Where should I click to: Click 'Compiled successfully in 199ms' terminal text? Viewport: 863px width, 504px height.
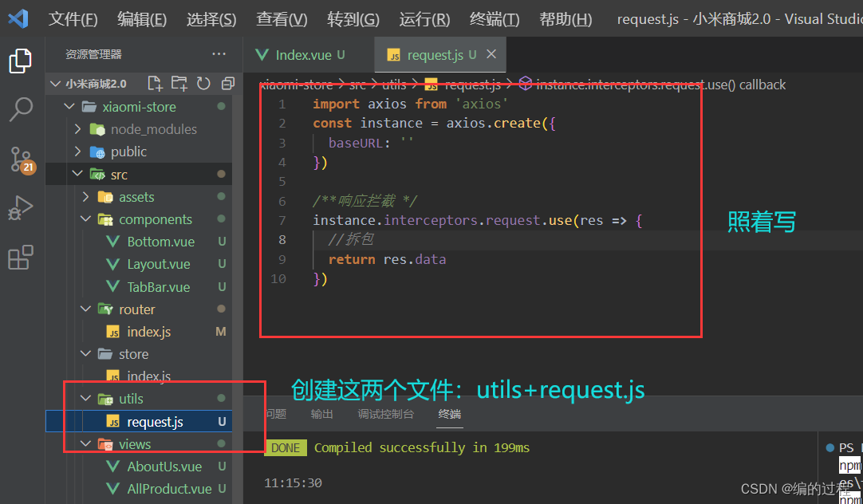pos(422,448)
